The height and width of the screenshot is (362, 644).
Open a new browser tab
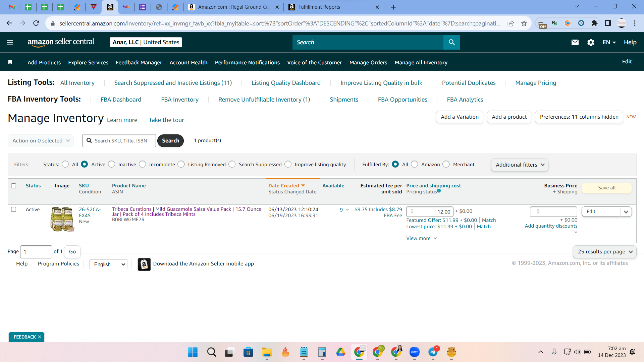(x=393, y=7)
